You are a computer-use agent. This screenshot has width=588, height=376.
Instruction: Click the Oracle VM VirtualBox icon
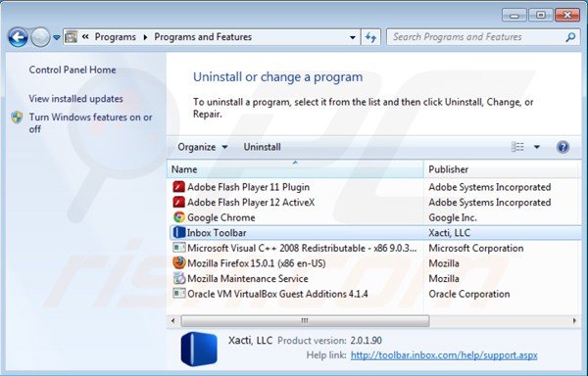(179, 293)
